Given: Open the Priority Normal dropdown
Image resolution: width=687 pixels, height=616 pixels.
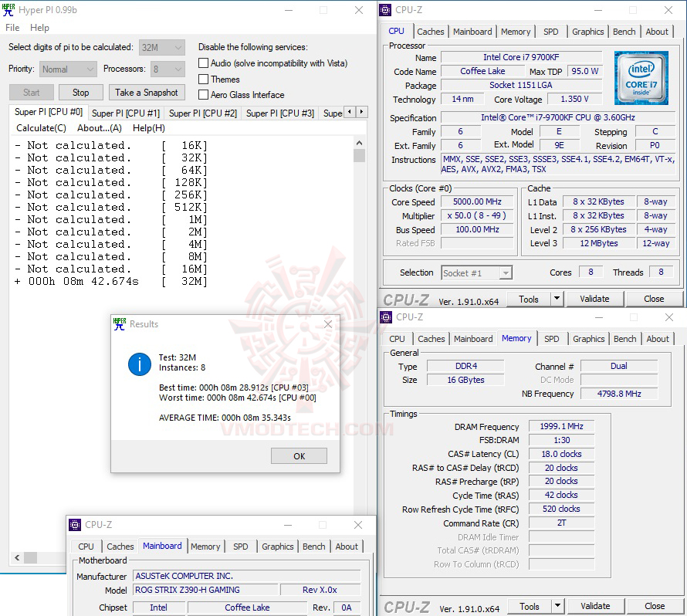Looking at the screenshot, I should [68, 69].
